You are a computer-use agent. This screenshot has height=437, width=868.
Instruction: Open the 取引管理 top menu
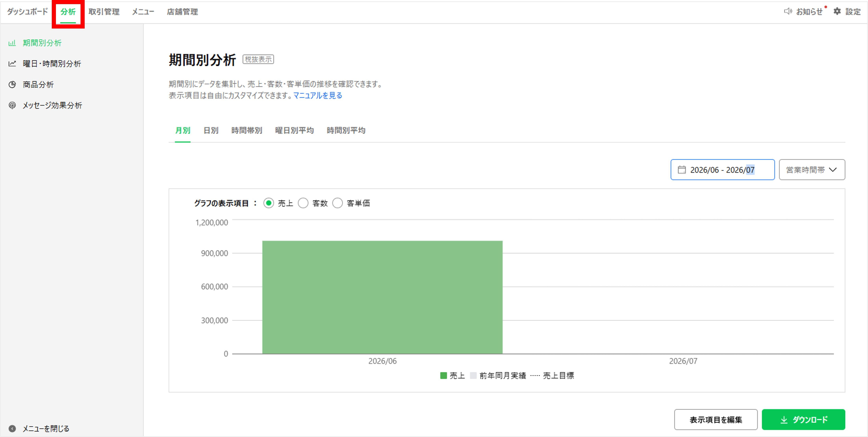[x=104, y=12]
